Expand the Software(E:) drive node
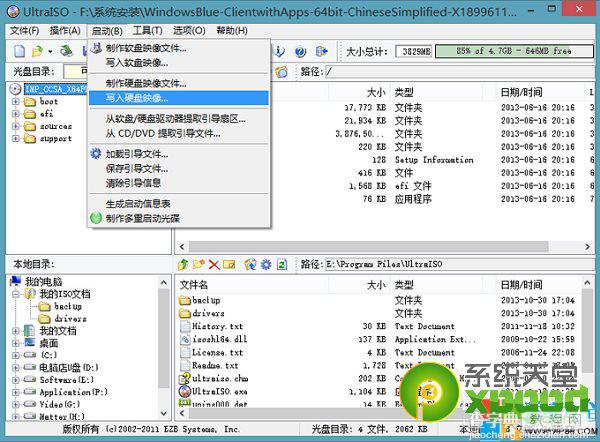 (16, 380)
